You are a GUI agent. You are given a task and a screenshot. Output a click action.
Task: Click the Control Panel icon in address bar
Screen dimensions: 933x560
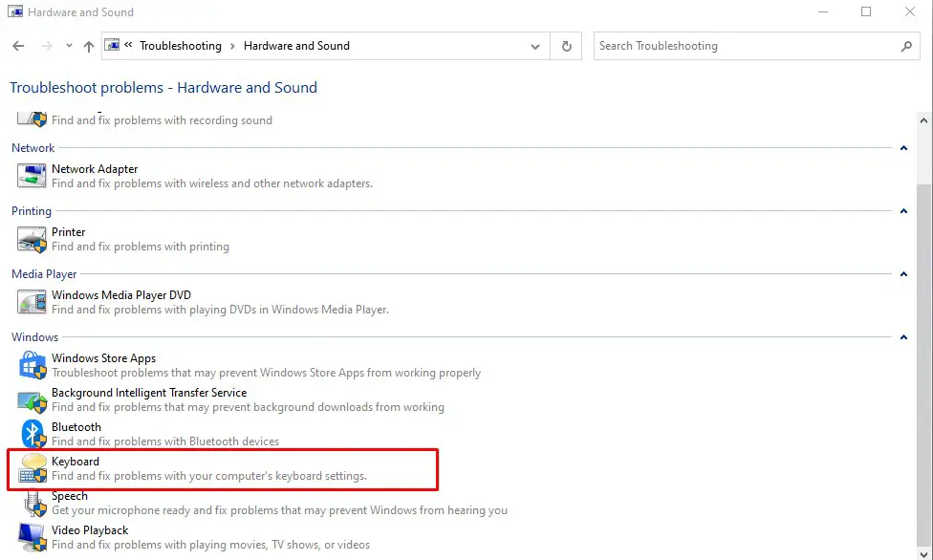coord(112,45)
